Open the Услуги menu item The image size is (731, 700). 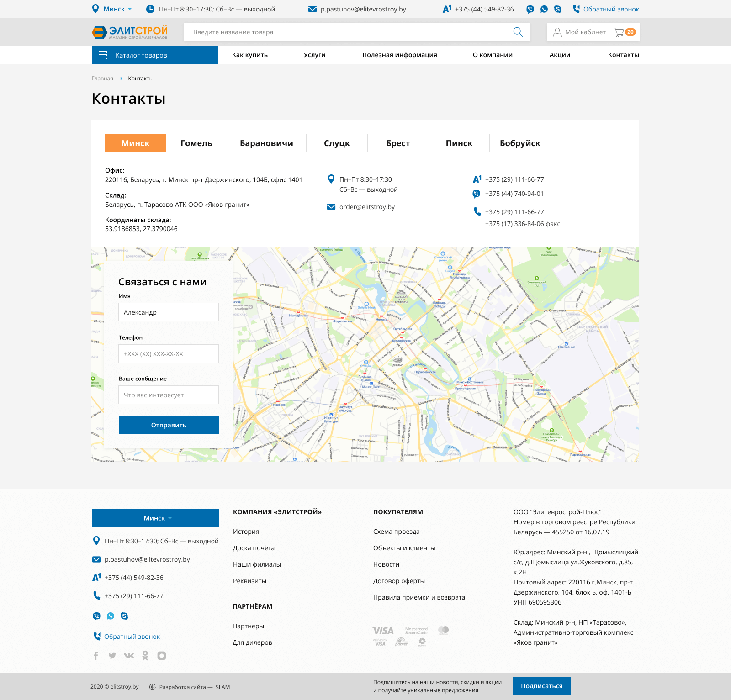click(x=314, y=55)
